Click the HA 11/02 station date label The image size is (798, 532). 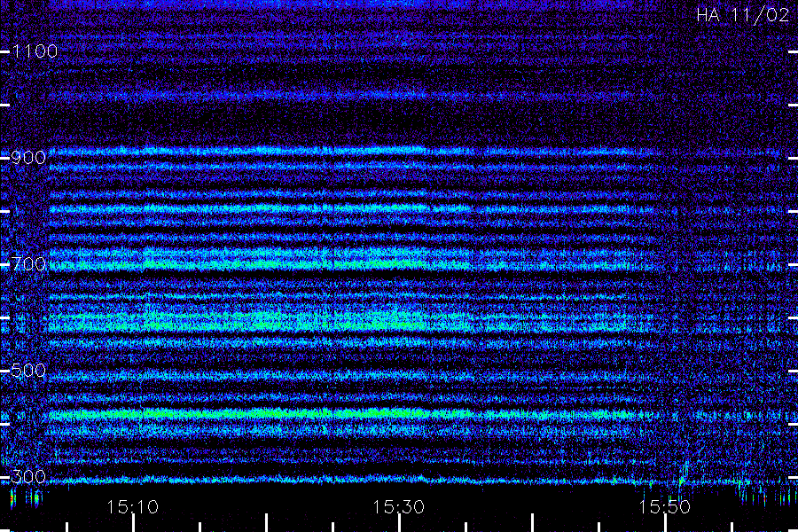742,15
